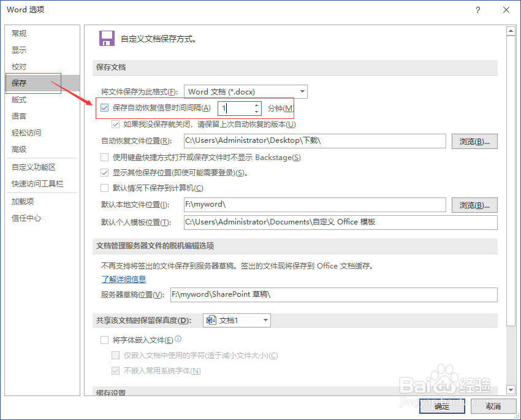Screen dimensions: 521x420
Task: Select 语言 in the sidebar
Action: [x=42, y=116]
